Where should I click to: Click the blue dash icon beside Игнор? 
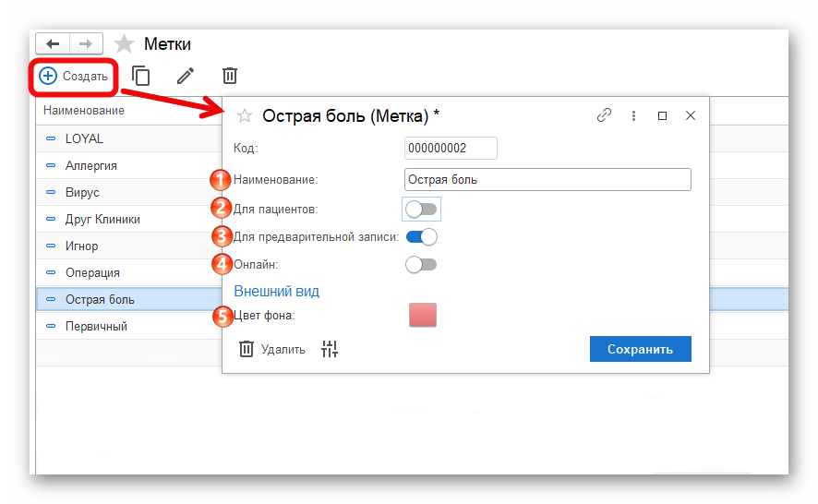pyautogui.click(x=51, y=246)
